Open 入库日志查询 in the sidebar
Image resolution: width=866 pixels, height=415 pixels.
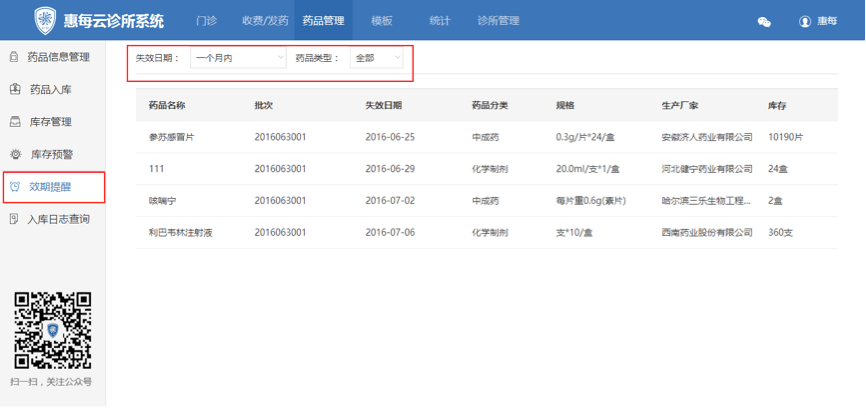click(x=58, y=219)
